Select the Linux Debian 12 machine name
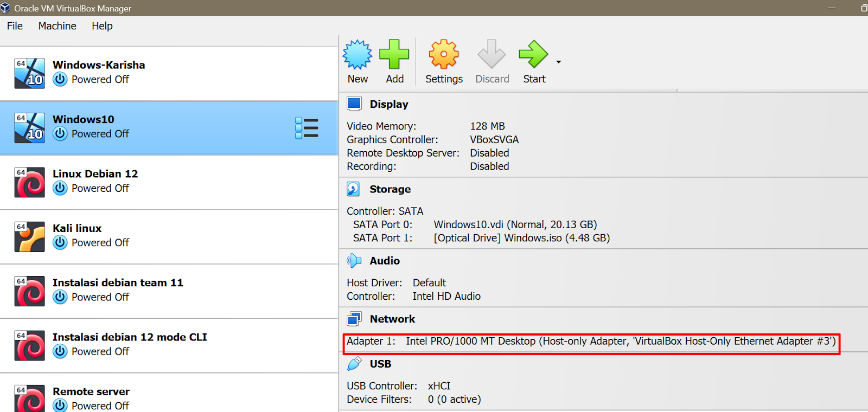Screen dimensions: 868x412 point(95,174)
